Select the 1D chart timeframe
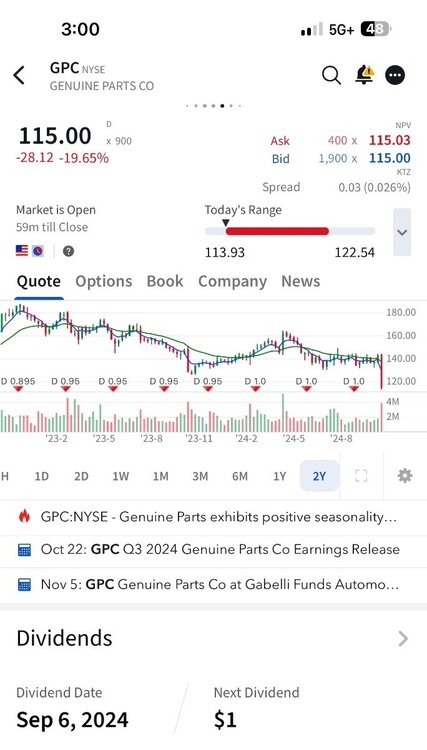 pyautogui.click(x=42, y=476)
